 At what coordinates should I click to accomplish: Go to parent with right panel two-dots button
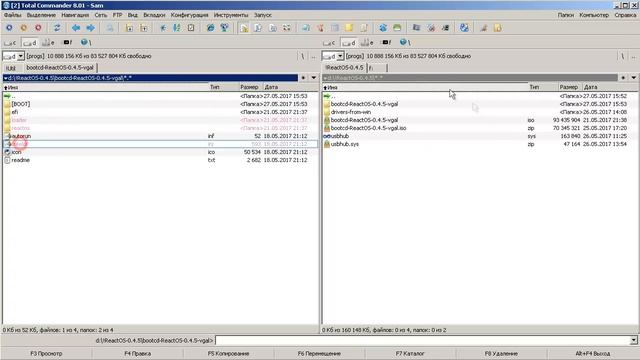pos(633,56)
